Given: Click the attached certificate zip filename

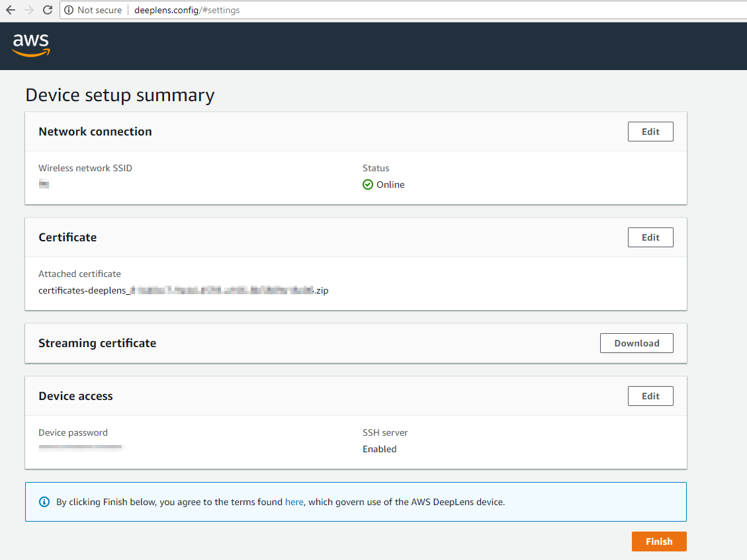Looking at the screenshot, I should tap(183, 290).
